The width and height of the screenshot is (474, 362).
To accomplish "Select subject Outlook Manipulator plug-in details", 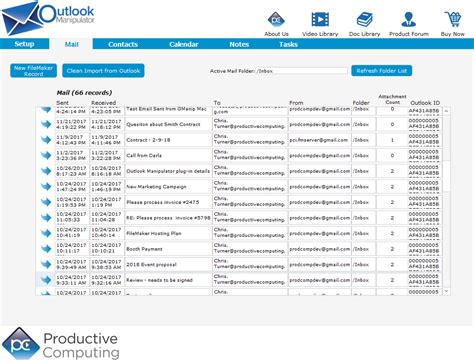I will 168,171.
